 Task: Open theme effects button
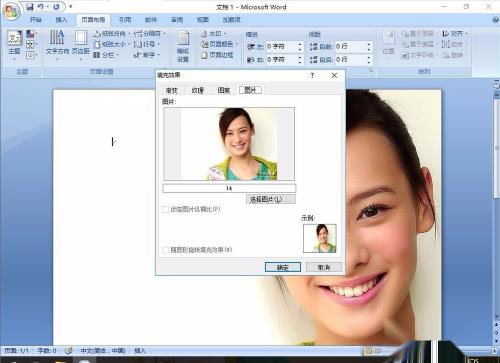pos(31,55)
